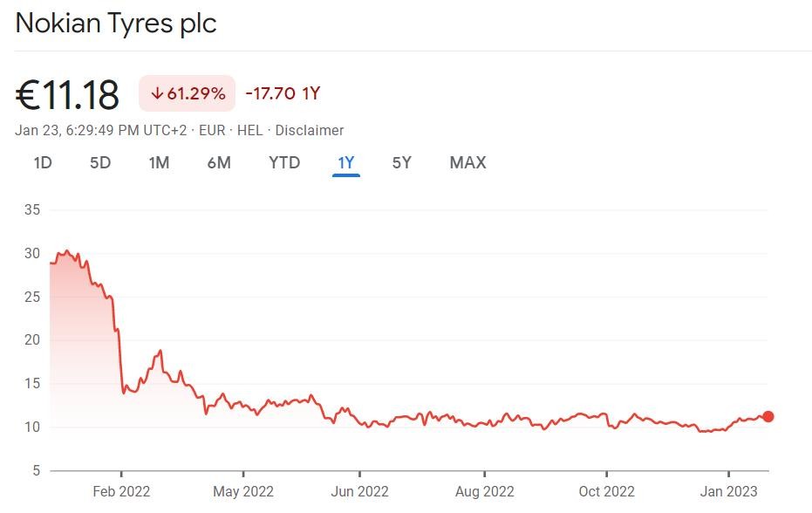Show the MAX time range
This screenshot has height=513, width=812.
467,162
